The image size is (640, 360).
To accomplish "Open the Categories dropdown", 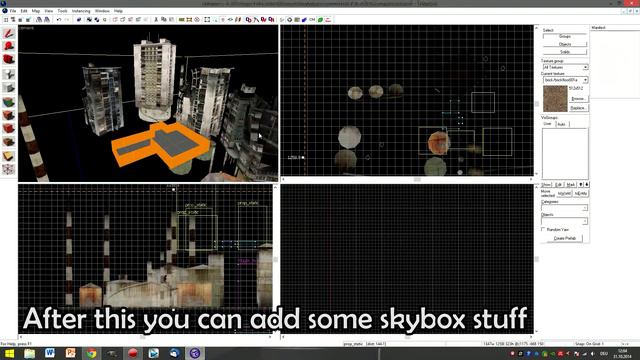I will pyautogui.click(x=565, y=208).
